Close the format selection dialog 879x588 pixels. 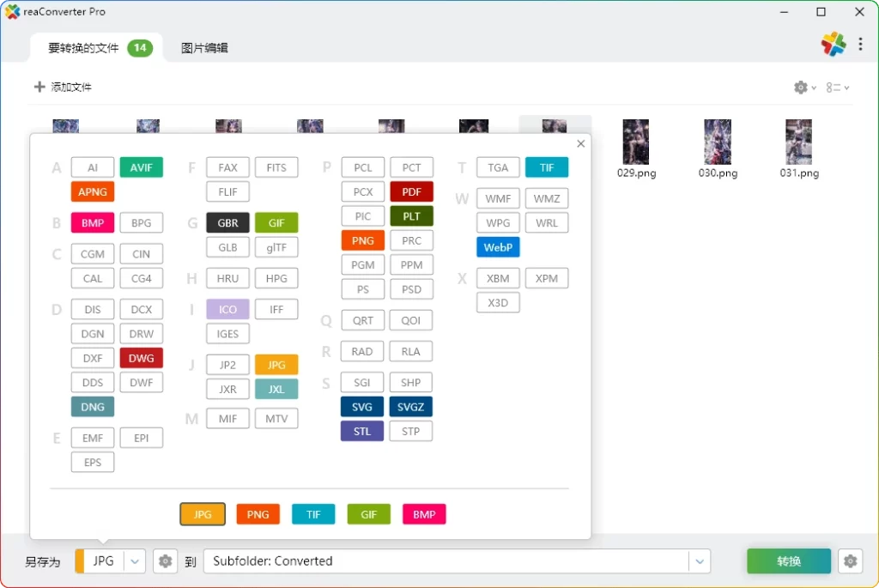click(580, 143)
